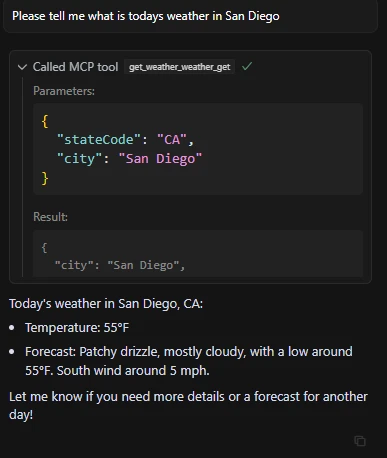Screen dimensions: 387x458
Task: Click the Temperature: 55°F bullet item
Action: click(x=77, y=328)
